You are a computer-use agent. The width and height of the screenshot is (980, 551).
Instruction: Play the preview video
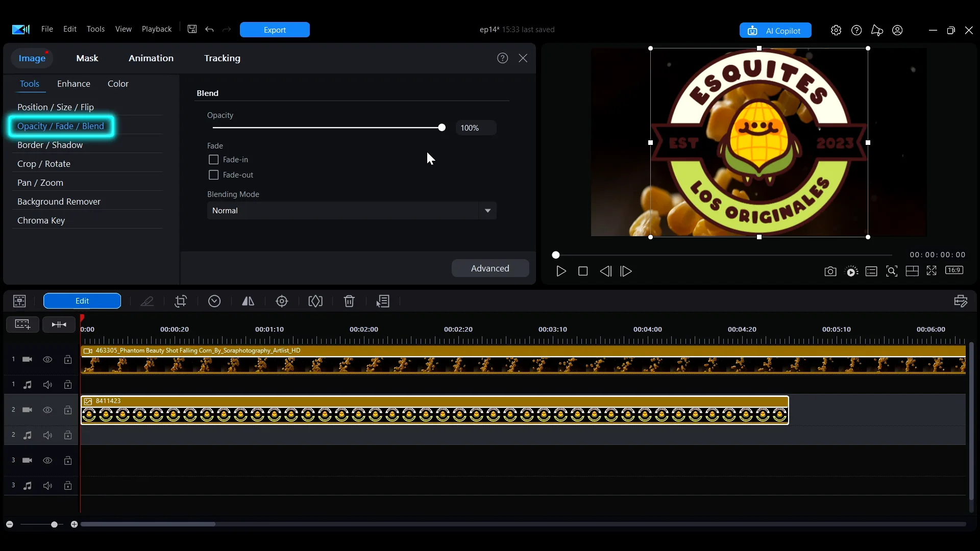(561, 271)
